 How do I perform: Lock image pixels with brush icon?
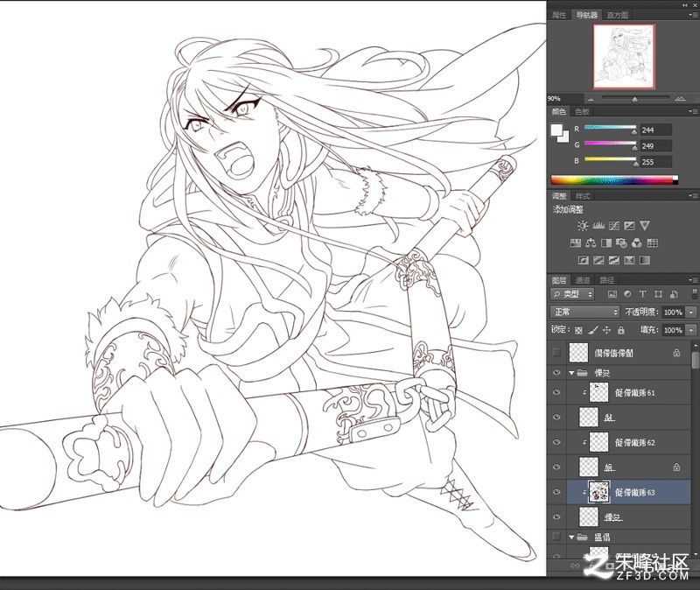tap(593, 331)
